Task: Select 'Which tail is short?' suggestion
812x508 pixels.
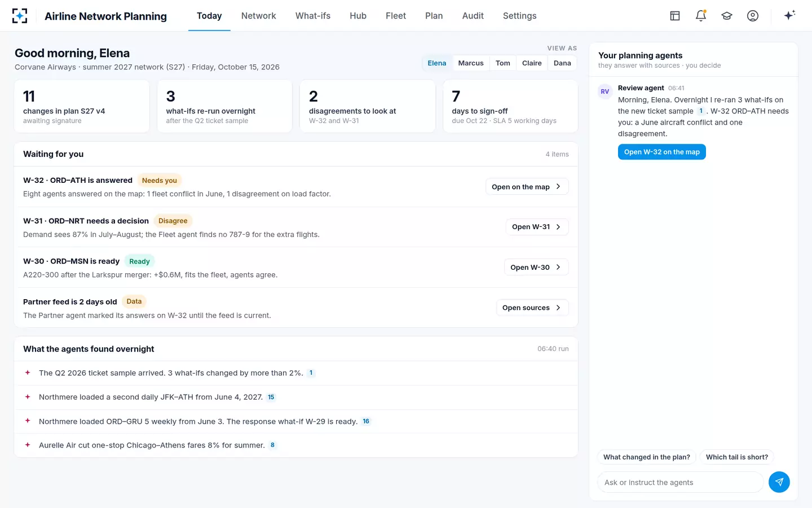Action: pos(737,457)
